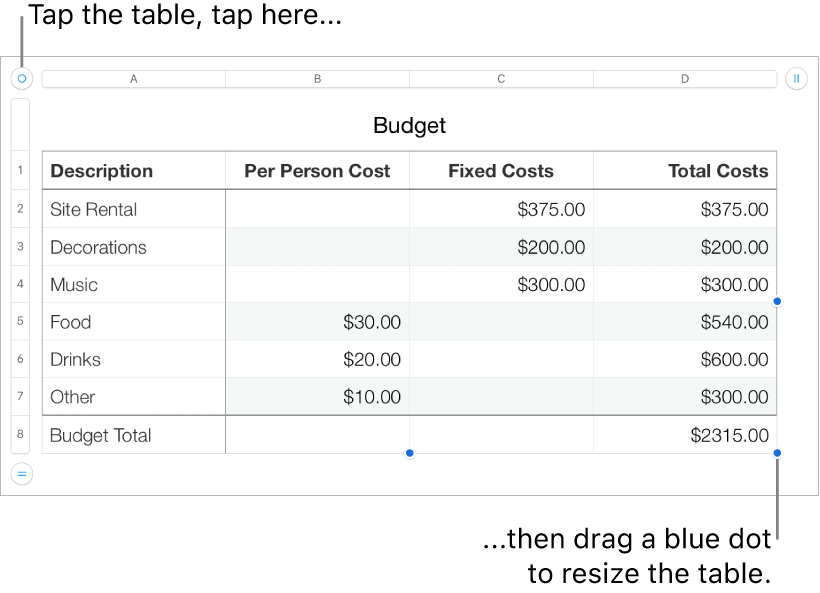
Task: Select the Budget title text
Action: [409, 126]
